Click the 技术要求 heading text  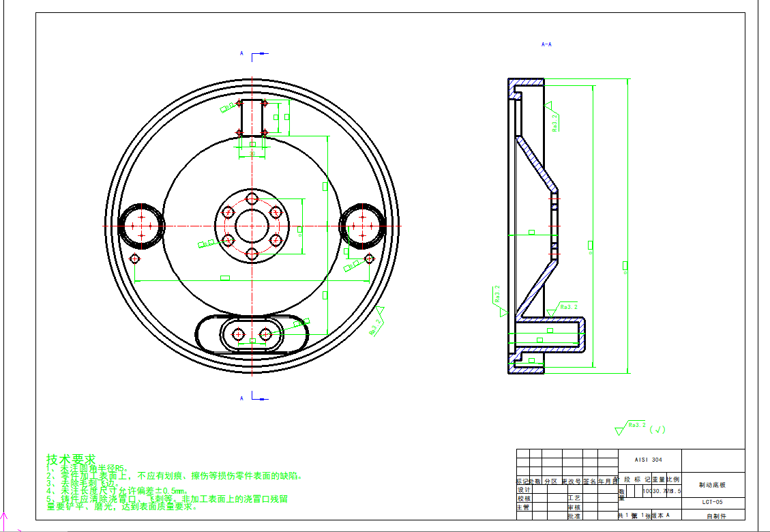click(71, 459)
